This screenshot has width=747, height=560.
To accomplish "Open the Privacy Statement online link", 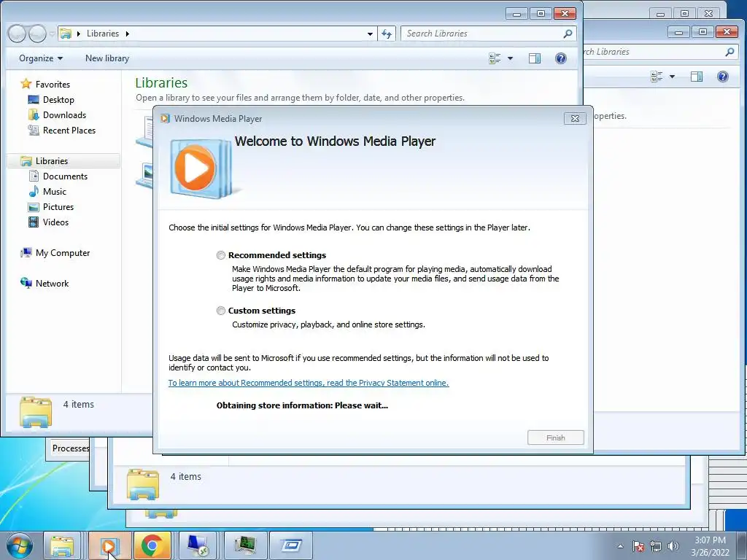I will click(309, 383).
